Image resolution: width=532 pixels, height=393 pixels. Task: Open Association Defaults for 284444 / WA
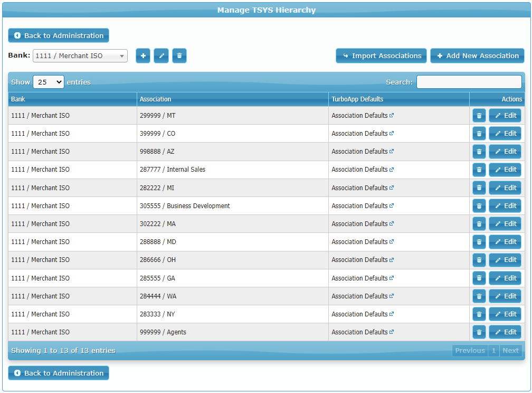[x=363, y=296]
